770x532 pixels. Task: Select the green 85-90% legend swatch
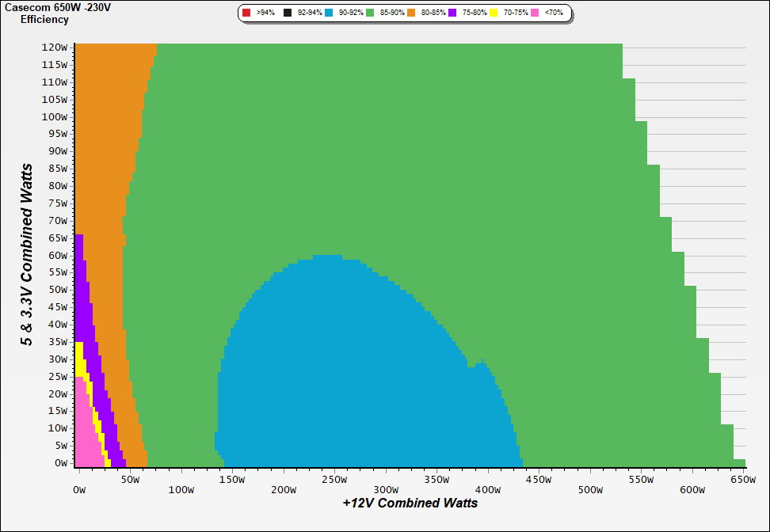pos(370,13)
